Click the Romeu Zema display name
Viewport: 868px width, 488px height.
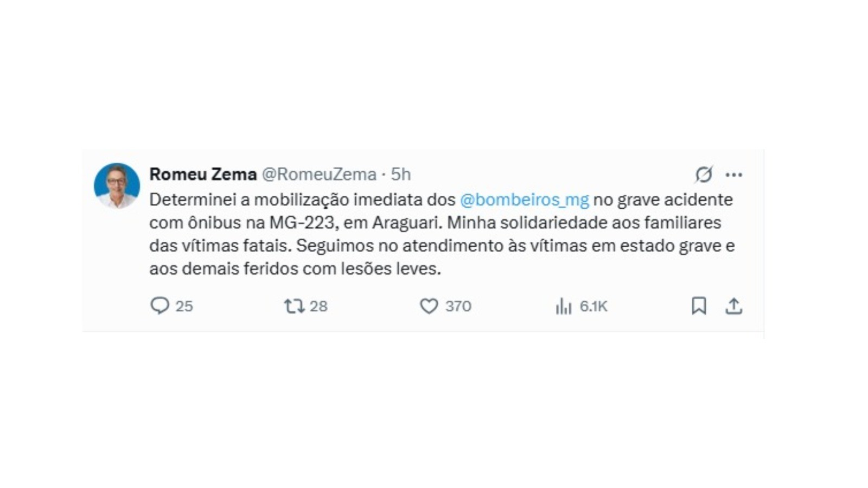click(203, 174)
